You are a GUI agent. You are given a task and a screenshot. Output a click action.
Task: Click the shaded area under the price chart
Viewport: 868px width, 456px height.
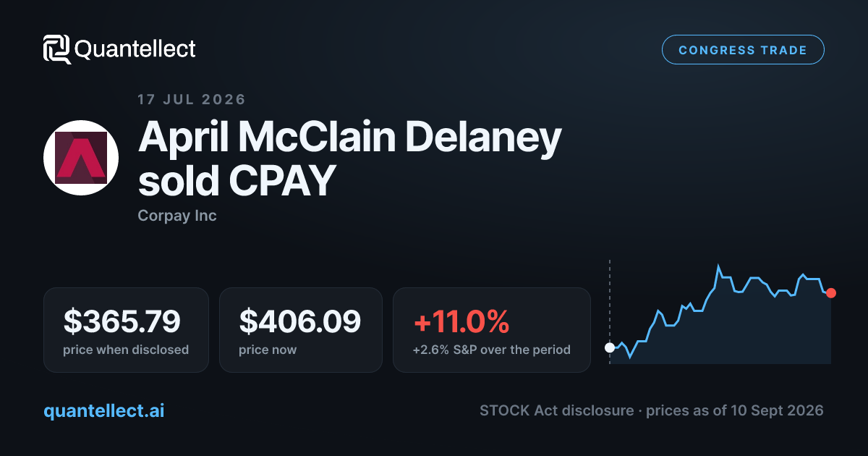coord(723,333)
